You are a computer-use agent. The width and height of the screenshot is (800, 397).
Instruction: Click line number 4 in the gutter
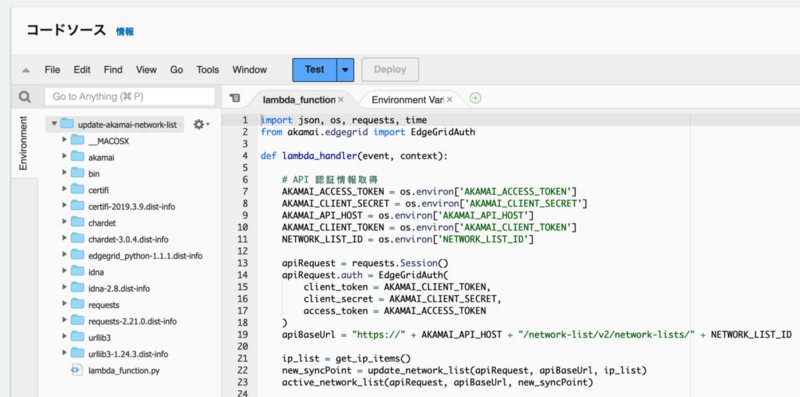pyautogui.click(x=245, y=156)
